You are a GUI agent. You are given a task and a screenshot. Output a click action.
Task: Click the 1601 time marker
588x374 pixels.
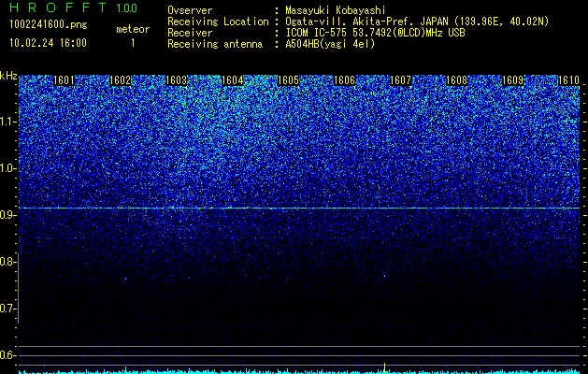tap(64, 80)
